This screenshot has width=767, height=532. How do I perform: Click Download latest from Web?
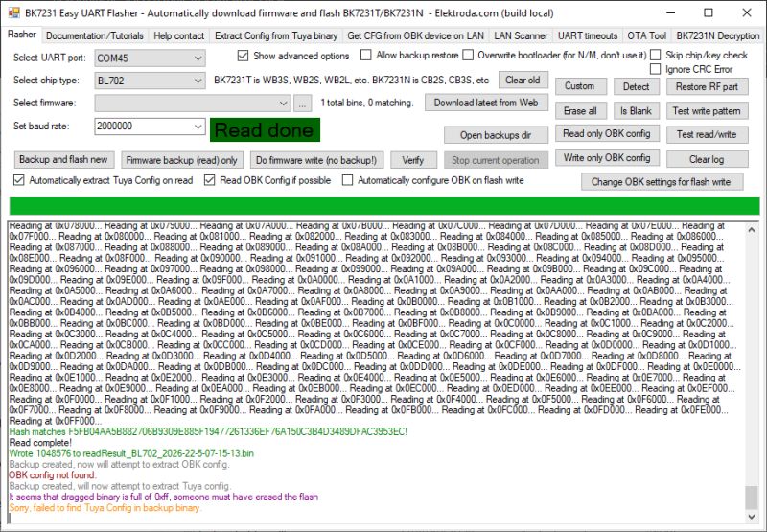[x=486, y=103]
